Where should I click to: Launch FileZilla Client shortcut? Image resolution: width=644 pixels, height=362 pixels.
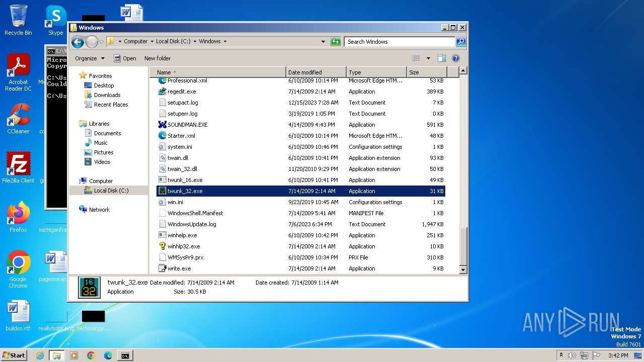(18, 167)
